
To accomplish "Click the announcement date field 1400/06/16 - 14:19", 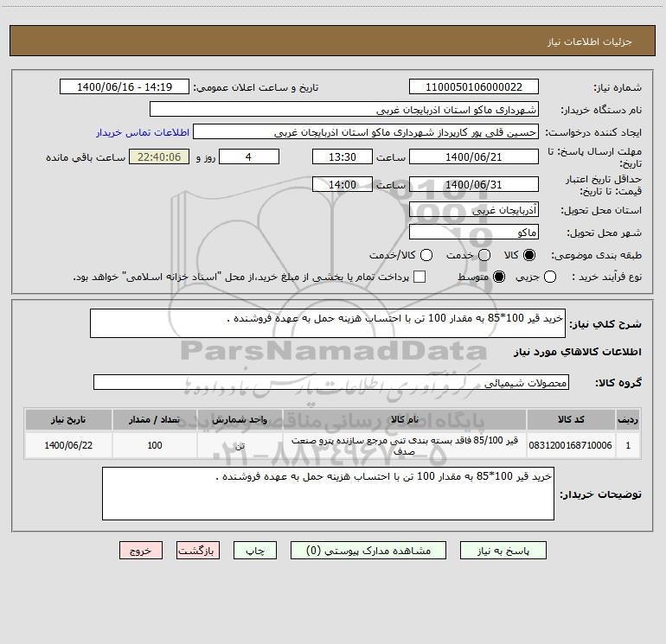I will pyautogui.click(x=125, y=86).
